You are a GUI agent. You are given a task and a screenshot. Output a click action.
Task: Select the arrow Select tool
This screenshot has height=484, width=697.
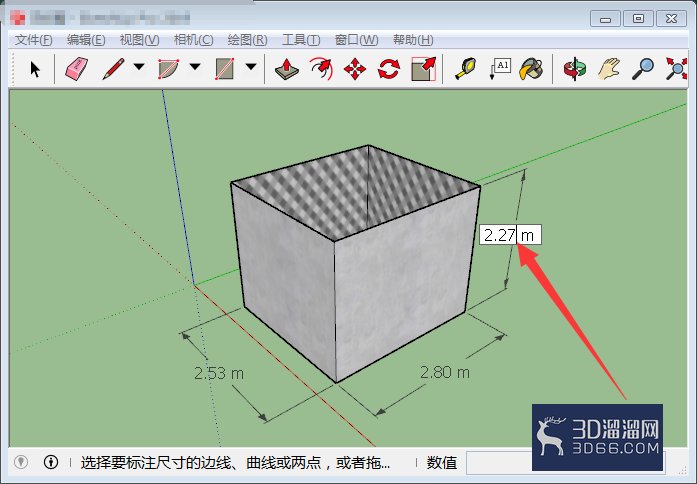[35, 69]
